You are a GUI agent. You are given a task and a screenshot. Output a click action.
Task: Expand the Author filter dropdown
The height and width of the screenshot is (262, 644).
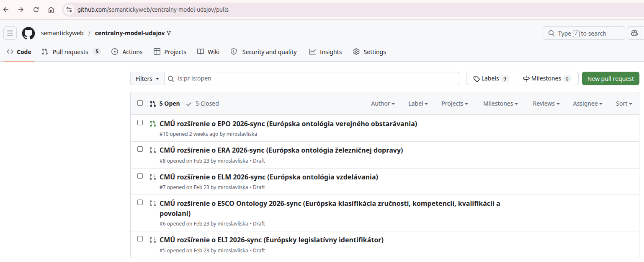coord(382,104)
